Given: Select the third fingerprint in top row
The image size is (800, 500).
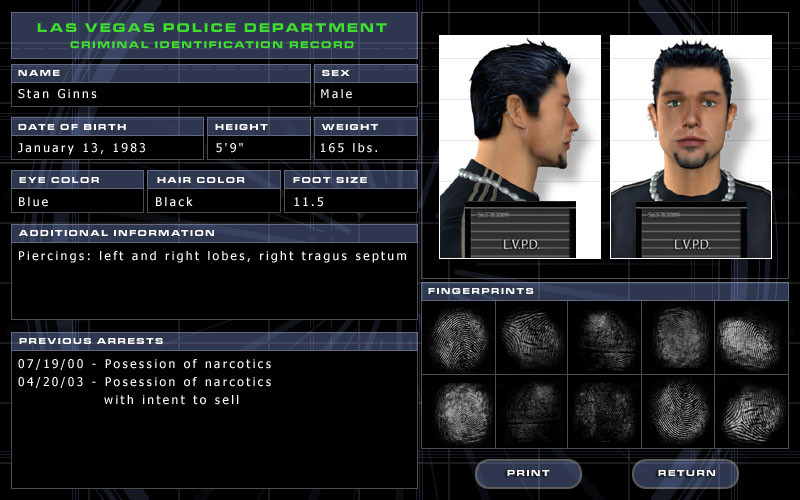Looking at the screenshot, I should click(605, 338).
